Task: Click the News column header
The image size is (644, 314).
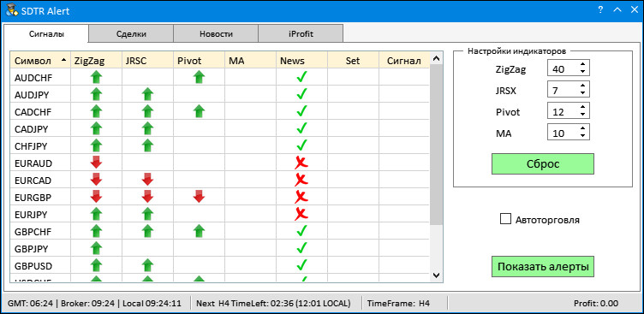Action: (301, 61)
